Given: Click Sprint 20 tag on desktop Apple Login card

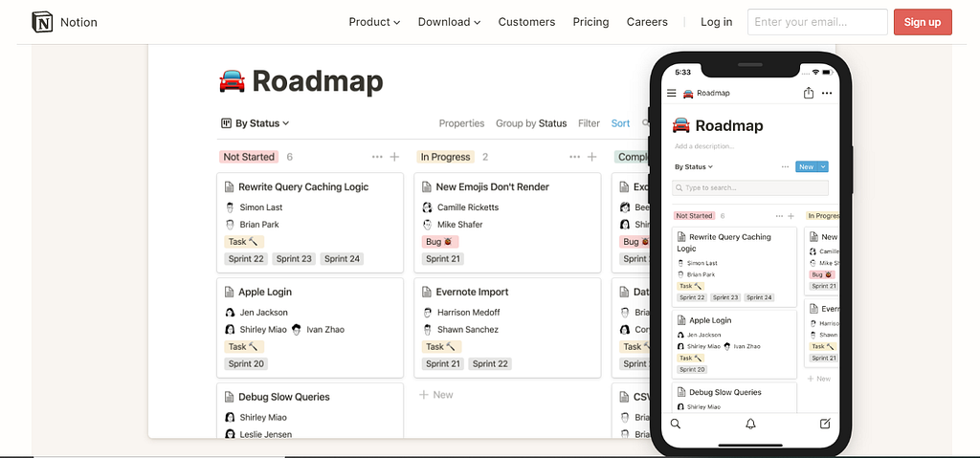Looking at the screenshot, I should (246, 363).
